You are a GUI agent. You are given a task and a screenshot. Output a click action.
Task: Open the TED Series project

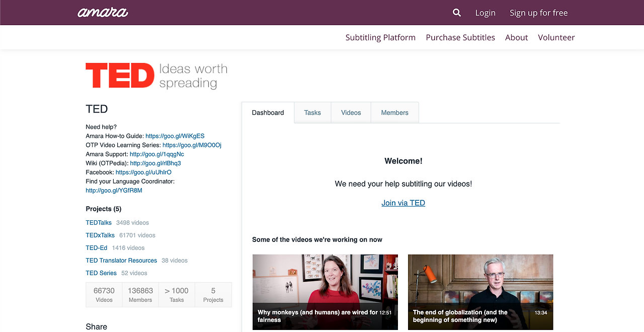pos(101,273)
